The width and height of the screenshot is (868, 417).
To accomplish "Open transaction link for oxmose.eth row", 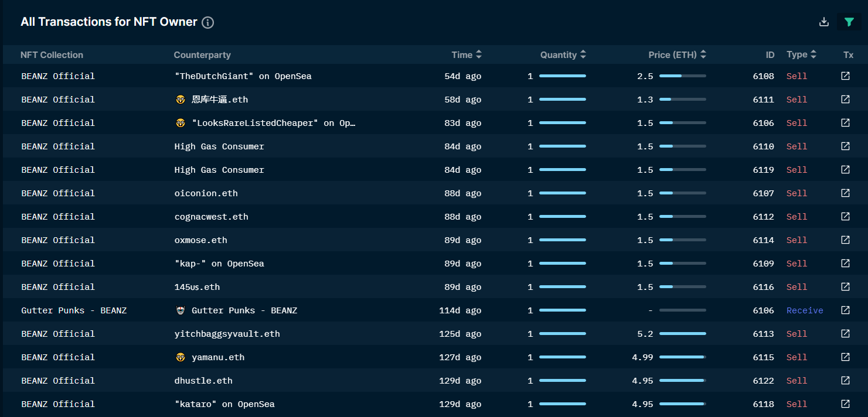I will tap(845, 240).
